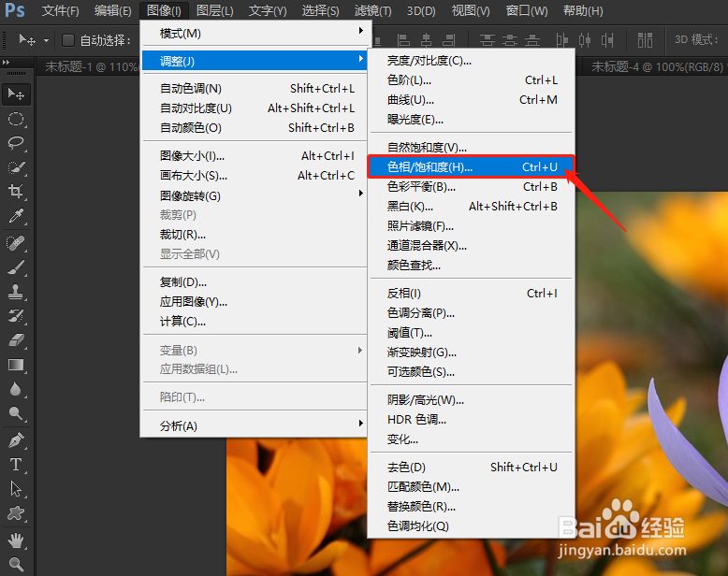Select the Elliptical Marquee tool
The width and height of the screenshot is (728, 576).
coord(16,119)
